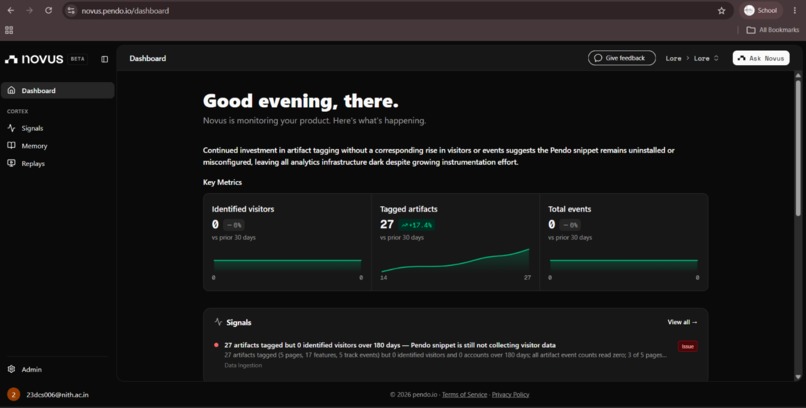
Task: Collapse the sidebar with panel toggle icon
Action: coord(104,59)
